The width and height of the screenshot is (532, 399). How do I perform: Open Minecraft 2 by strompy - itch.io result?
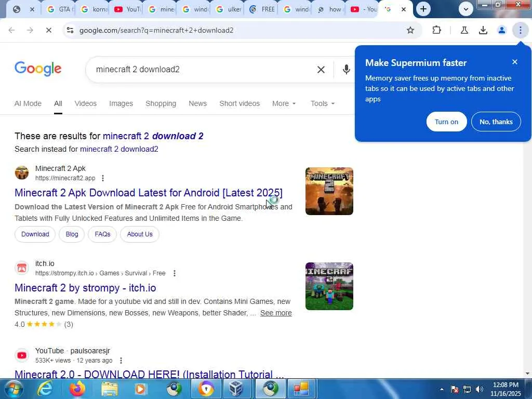coord(85,288)
